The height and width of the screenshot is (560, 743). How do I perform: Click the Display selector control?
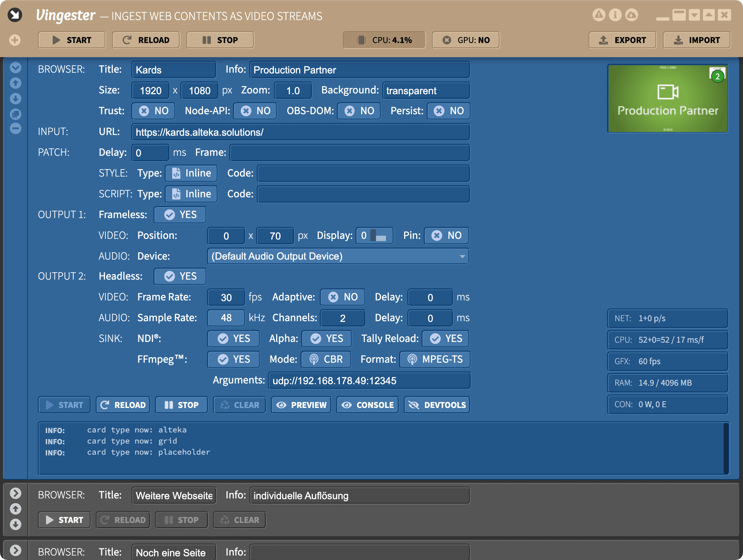click(374, 235)
